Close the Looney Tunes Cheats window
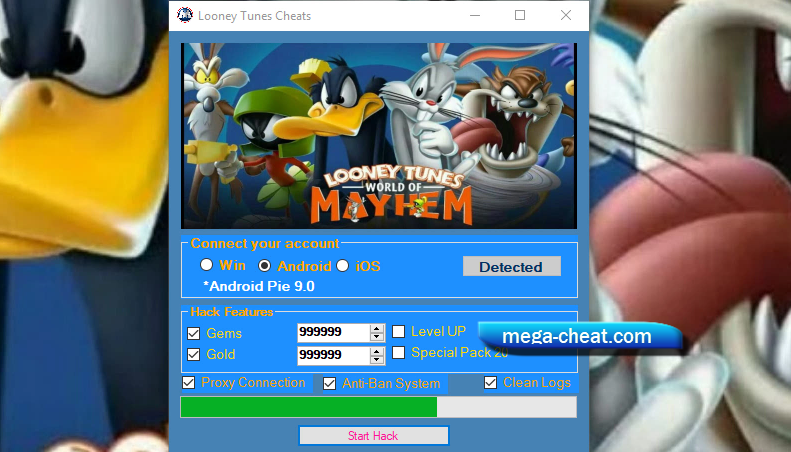Screen dimensions: 791x452 [566, 16]
